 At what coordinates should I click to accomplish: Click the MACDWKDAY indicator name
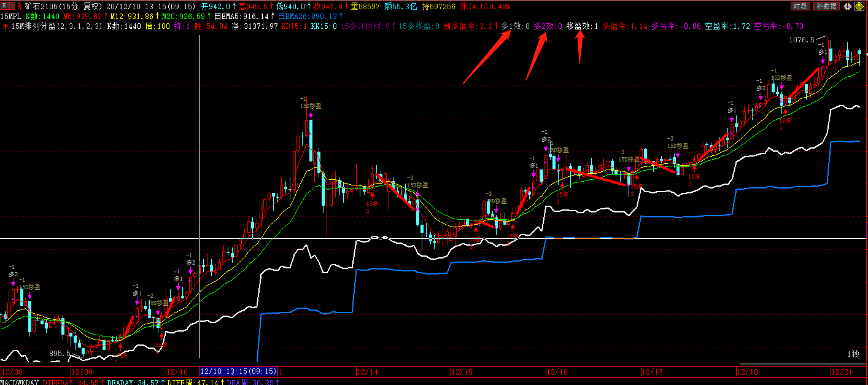pos(20,382)
